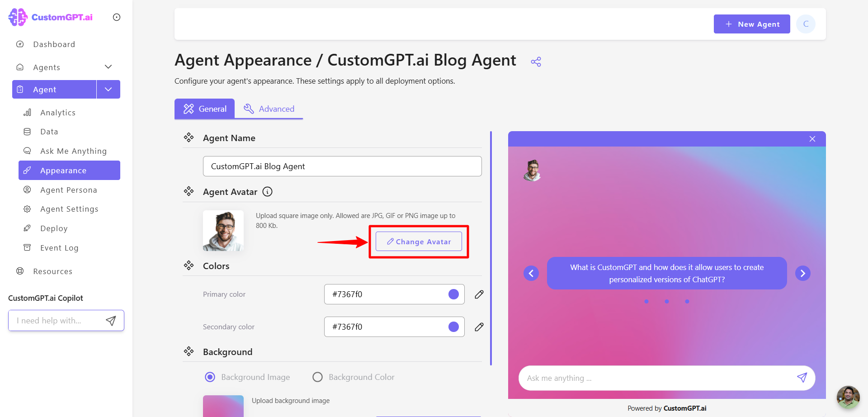Open Agent Persona settings
This screenshot has width=868, height=417.
(69, 190)
